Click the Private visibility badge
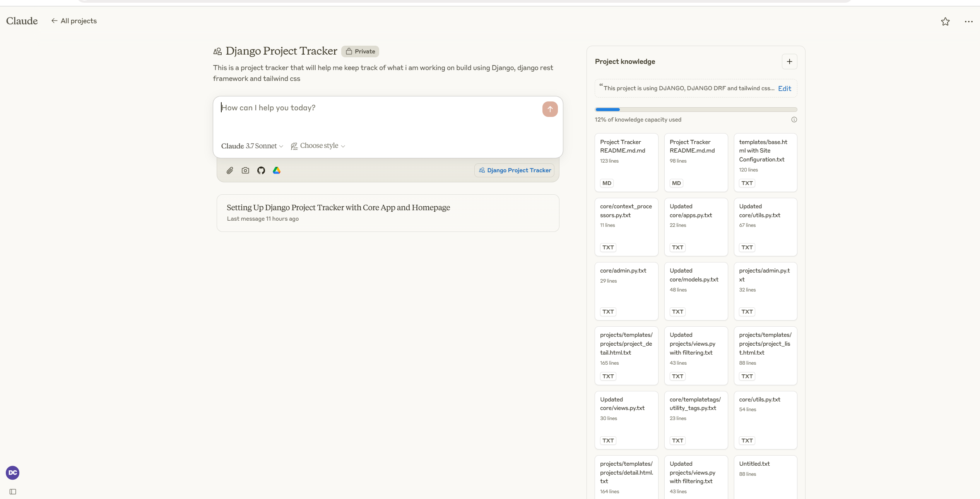The image size is (980, 499). click(360, 51)
